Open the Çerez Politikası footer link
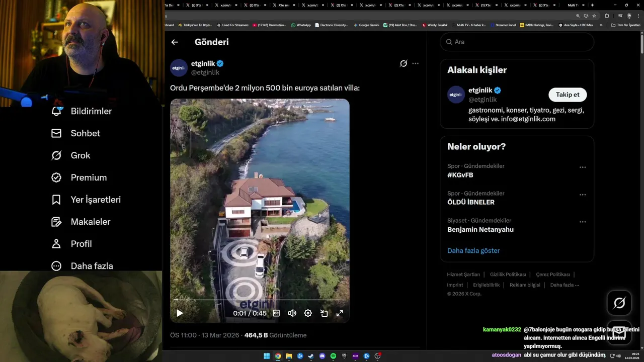Image resolution: width=644 pixels, height=362 pixels. [553, 275]
